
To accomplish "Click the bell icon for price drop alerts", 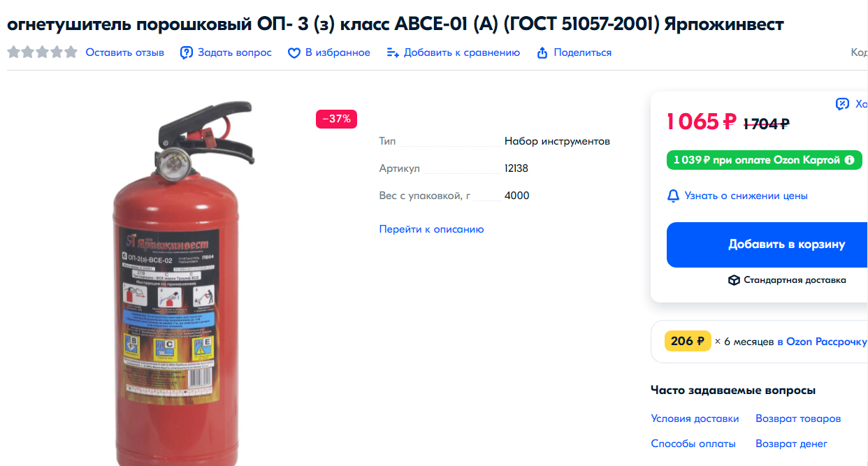I will (x=673, y=196).
